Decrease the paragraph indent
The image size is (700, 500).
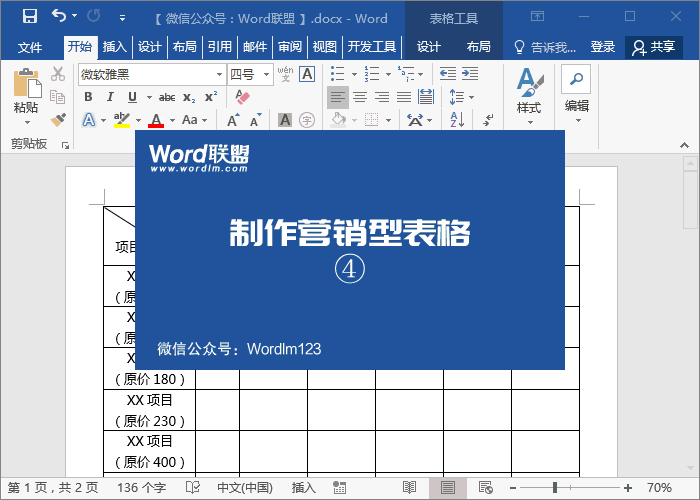click(x=447, y=74)
